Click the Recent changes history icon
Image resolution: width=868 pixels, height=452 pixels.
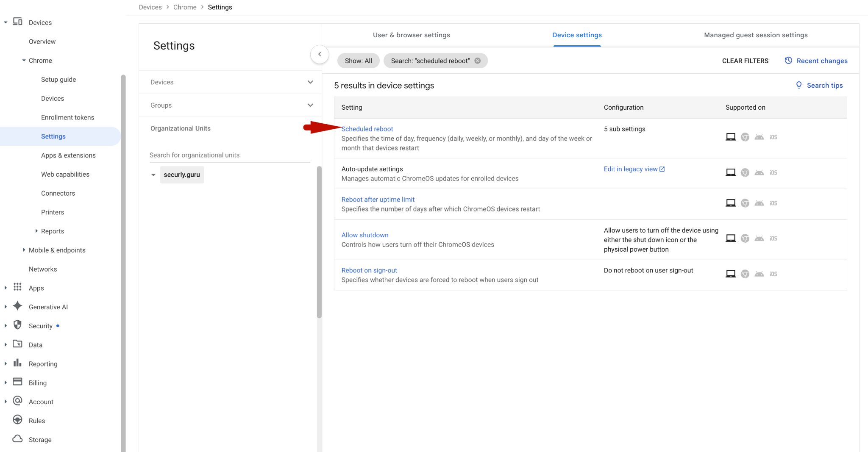[x=788, y=61]
